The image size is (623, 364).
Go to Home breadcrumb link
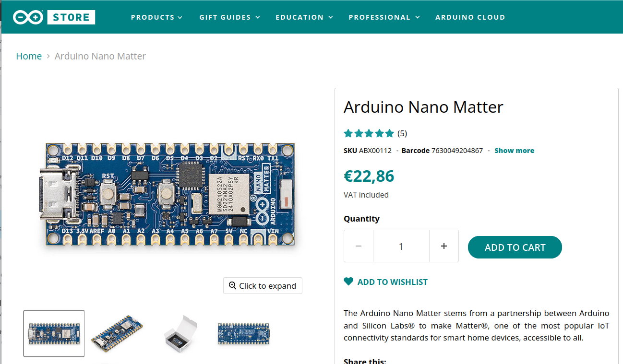tap(29, 56)
